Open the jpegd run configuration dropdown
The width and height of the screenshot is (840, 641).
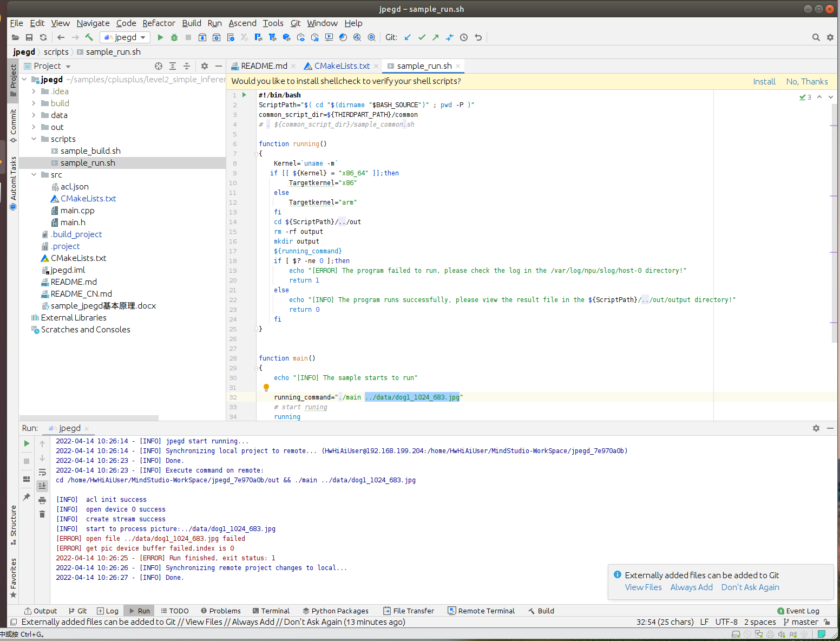coord(126,37)
